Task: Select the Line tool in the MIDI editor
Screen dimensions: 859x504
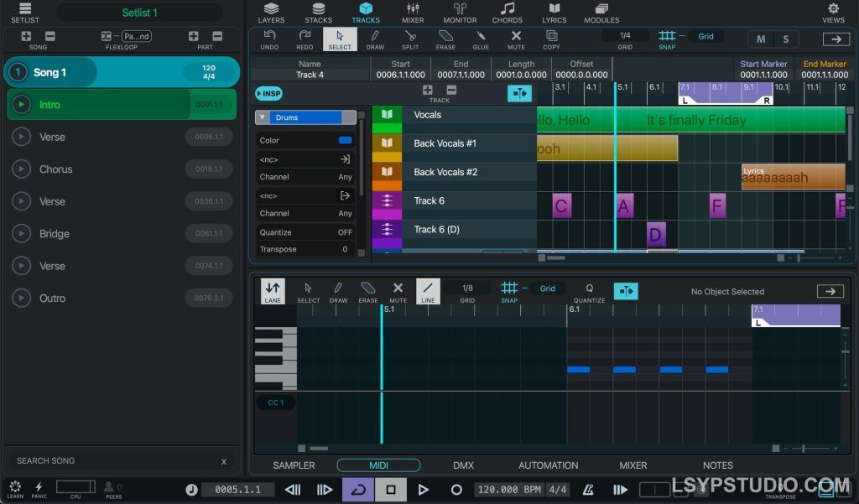Action: 428,291
